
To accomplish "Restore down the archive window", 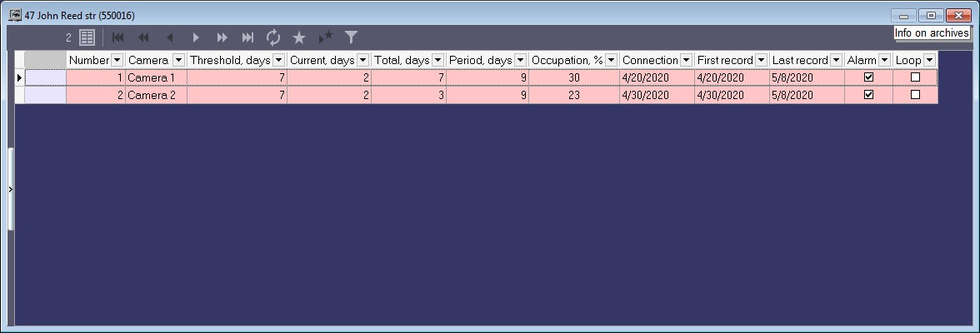I will click(x=931, y=16).
